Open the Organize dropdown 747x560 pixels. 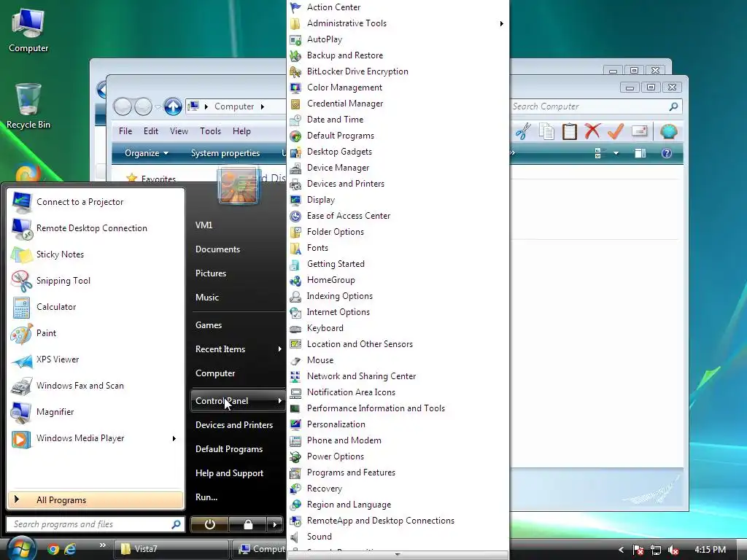[x=146, y=153]
